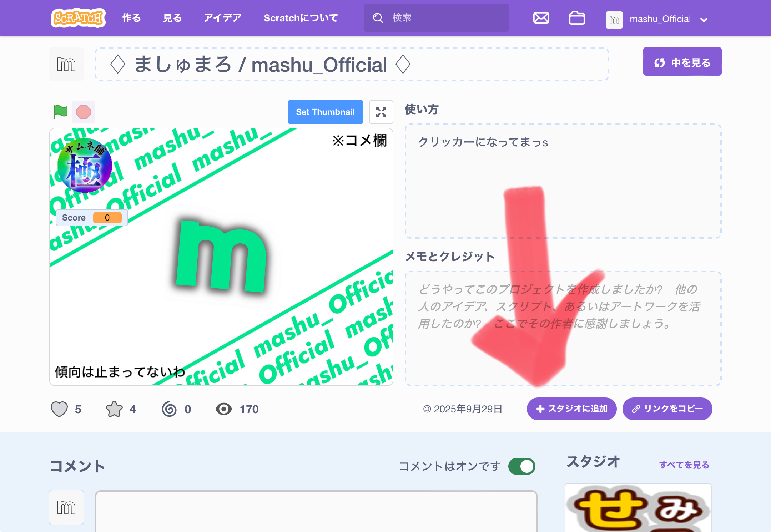Love the project with the heart icon
The height and width of the screenshot is (532, 771).
coord(59,409)
